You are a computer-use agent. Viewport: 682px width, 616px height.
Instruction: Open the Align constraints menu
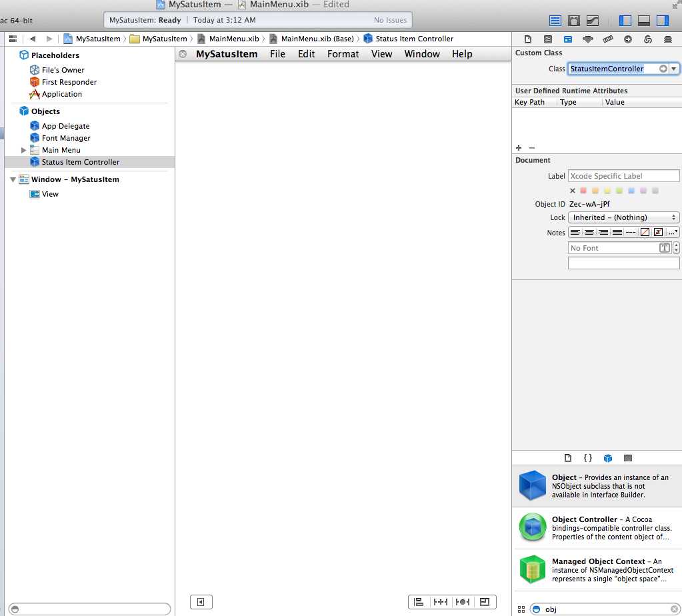(419, 601)
